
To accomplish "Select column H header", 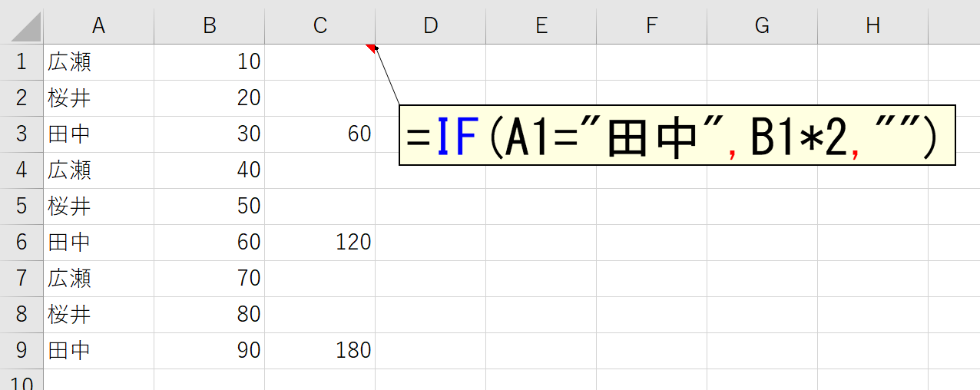I will point(872,25).
